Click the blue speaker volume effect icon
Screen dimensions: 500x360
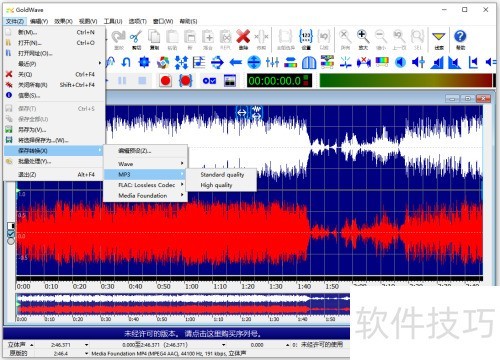(x=400, y=62)
